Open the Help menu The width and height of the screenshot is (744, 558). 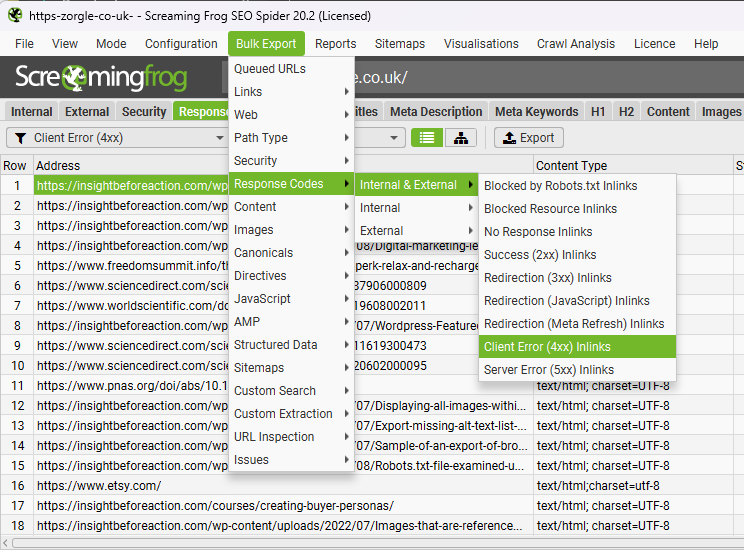click(706, 44)
